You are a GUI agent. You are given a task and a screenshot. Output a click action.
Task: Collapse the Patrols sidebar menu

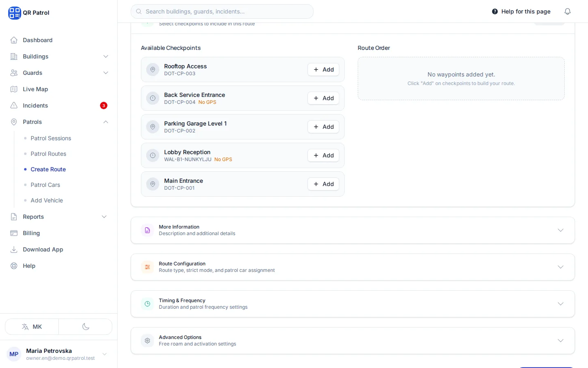point(60,122)
